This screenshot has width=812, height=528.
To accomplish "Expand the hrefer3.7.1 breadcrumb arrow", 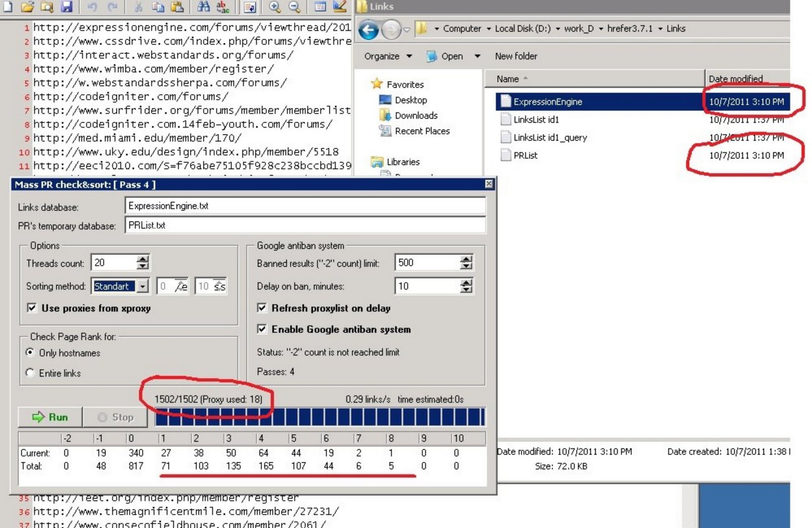I will (x=660, y=28).
